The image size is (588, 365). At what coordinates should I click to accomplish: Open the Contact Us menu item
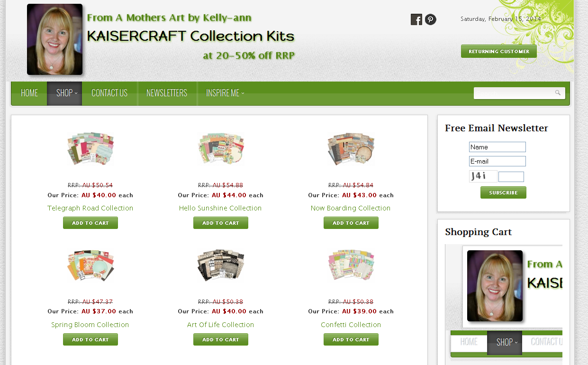(109, 93)
